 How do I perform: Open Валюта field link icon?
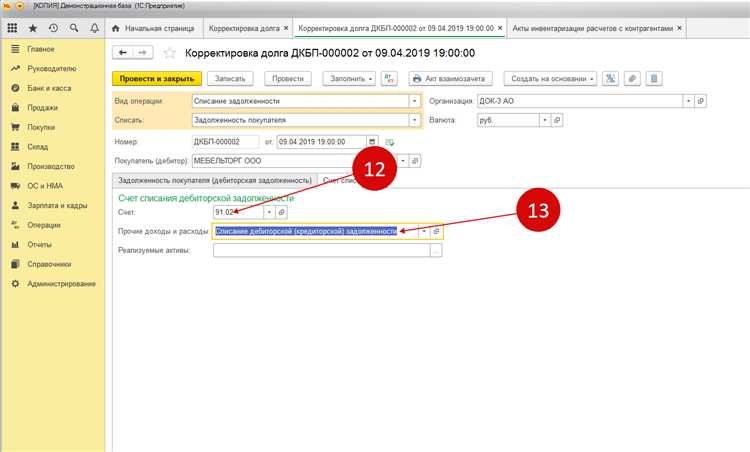click(557, 120)
